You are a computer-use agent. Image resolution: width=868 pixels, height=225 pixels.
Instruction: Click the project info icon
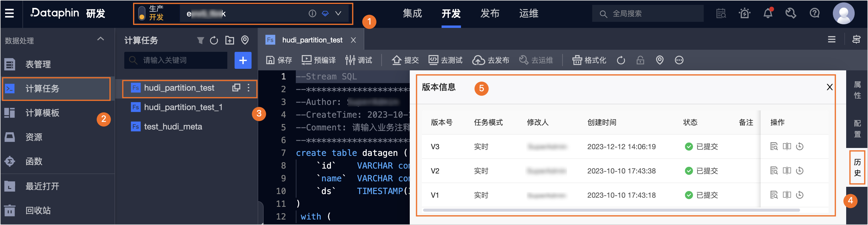point(312,13)
